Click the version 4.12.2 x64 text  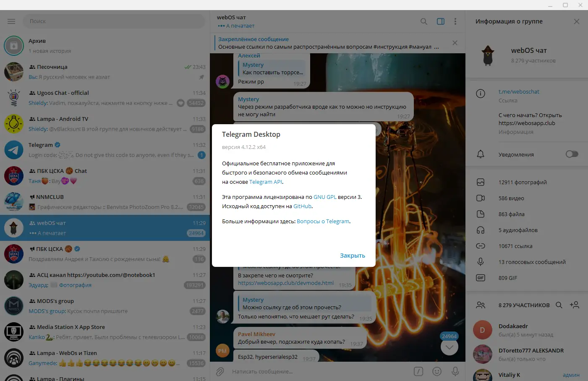pyautogui.click(x=244, y=147)
